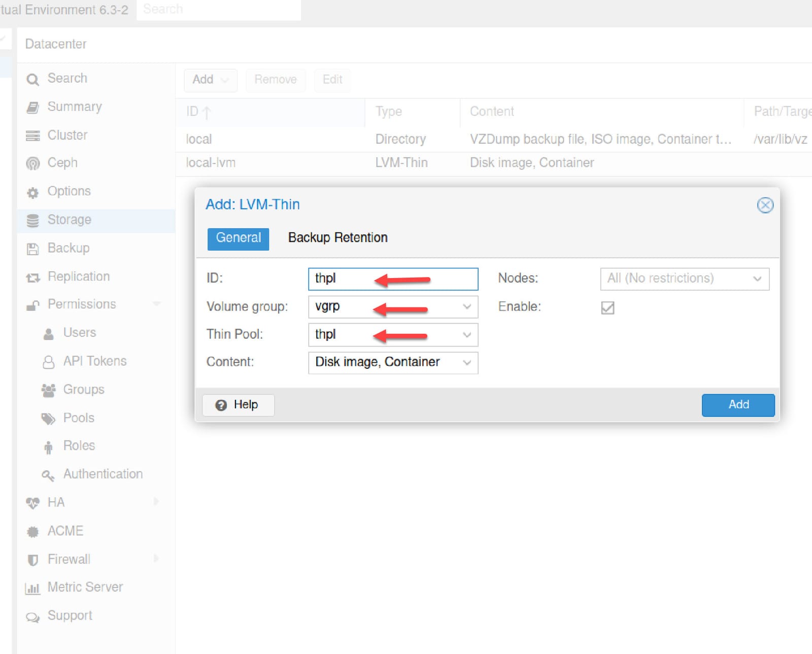Open the Volume group dropdown
812x654 pixels.
coord(466,307)
